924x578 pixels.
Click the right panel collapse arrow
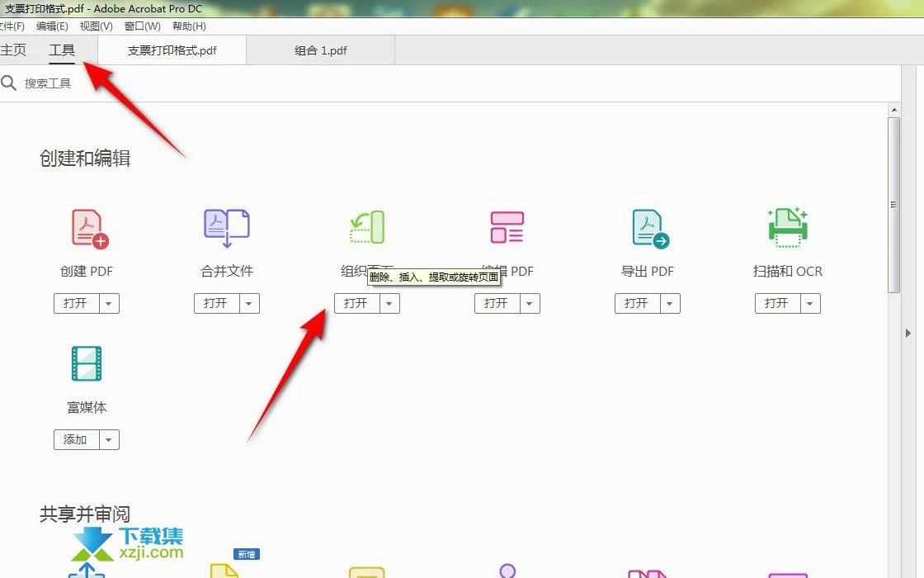pos(907,334)
